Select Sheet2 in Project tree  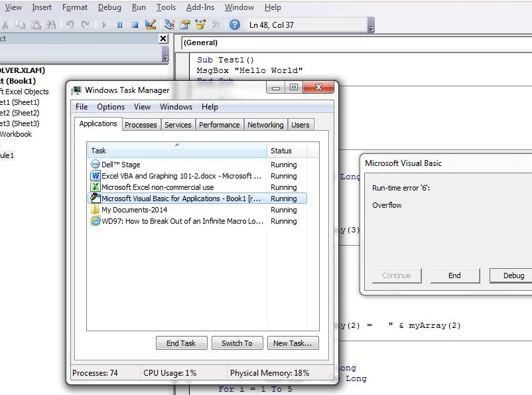[x=20, y=113]
